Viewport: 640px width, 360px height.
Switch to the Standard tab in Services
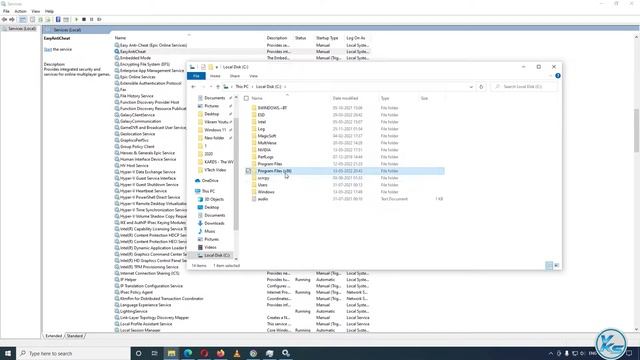[x=75, y=336]
